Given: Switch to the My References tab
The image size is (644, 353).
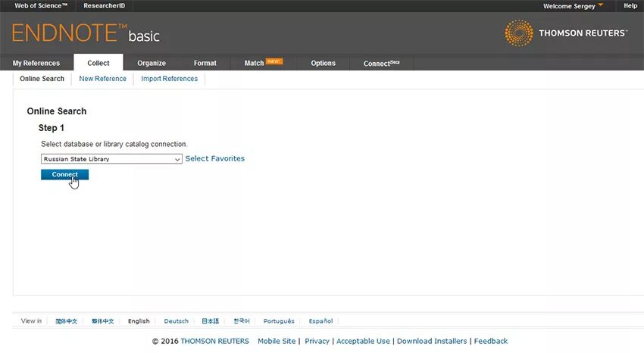Looking at the screenshot, I should [x=36, y=63].
